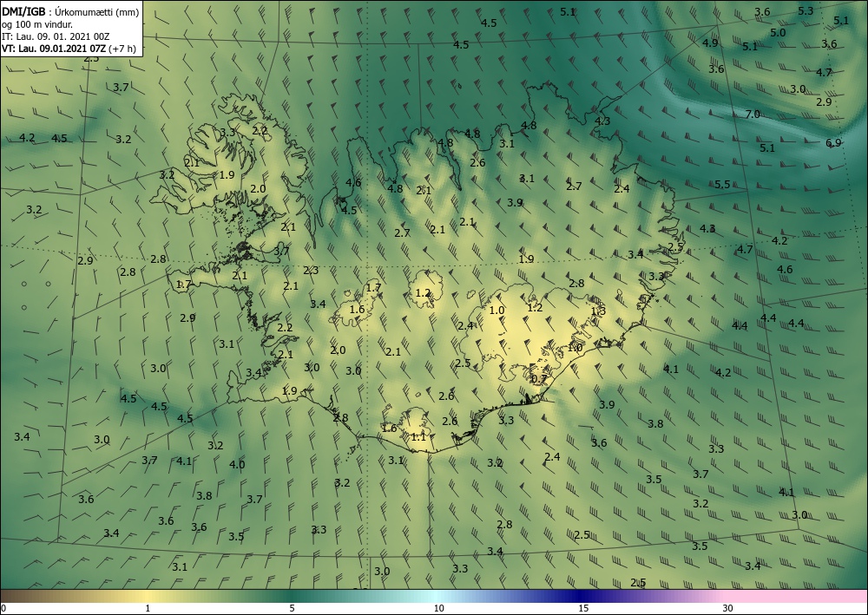Click the 'IT: Lau. 09. 01. 2021 00Z' line
This screenshot has width=868, height=615.
[x=56, y=36]
